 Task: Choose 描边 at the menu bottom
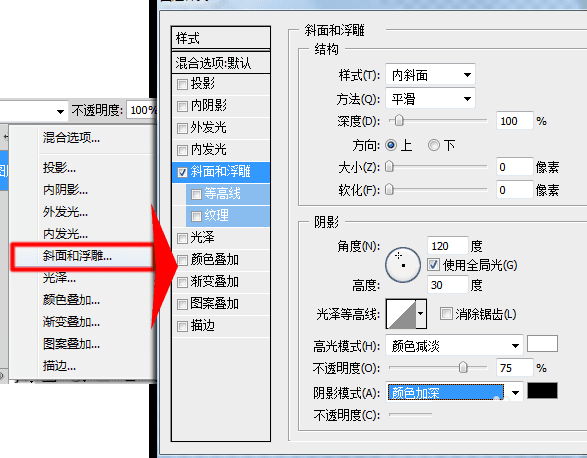59,366
